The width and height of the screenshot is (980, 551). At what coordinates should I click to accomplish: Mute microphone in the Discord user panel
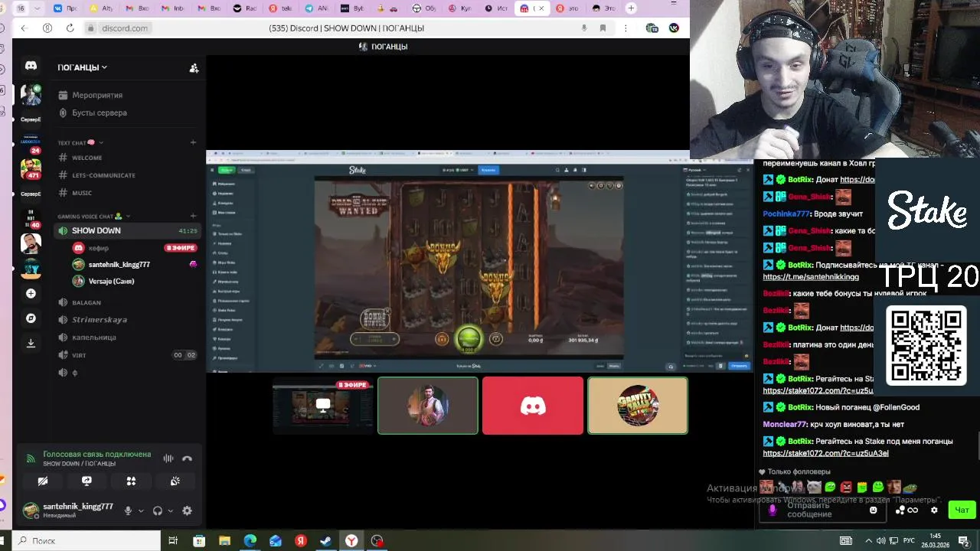coord(128,510)
